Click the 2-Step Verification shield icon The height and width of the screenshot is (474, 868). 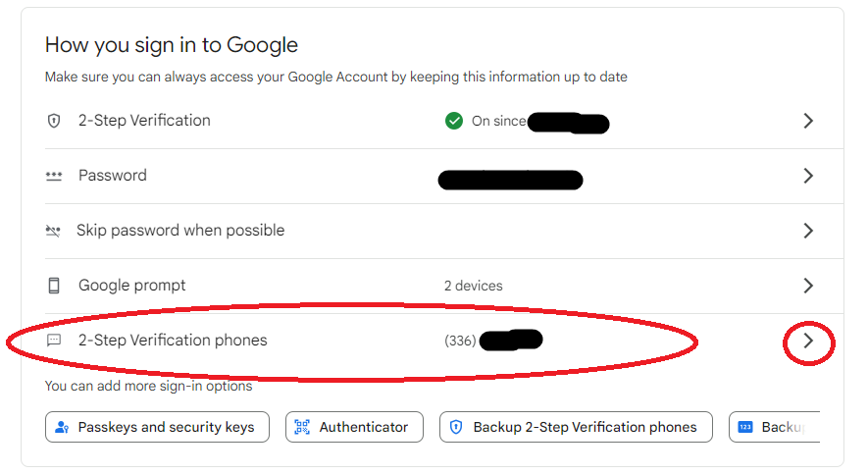(54, 121)
